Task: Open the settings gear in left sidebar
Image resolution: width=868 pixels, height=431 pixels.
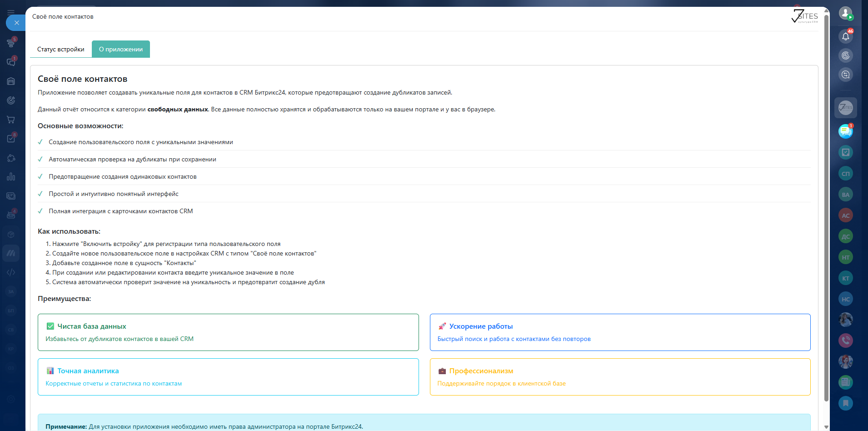Action: [x=11, y=399]
